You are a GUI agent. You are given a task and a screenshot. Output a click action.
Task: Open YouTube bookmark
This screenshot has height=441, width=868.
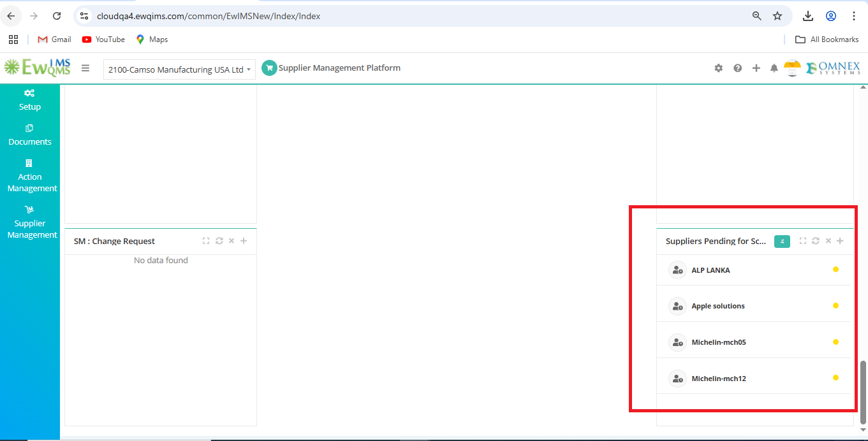103,40
